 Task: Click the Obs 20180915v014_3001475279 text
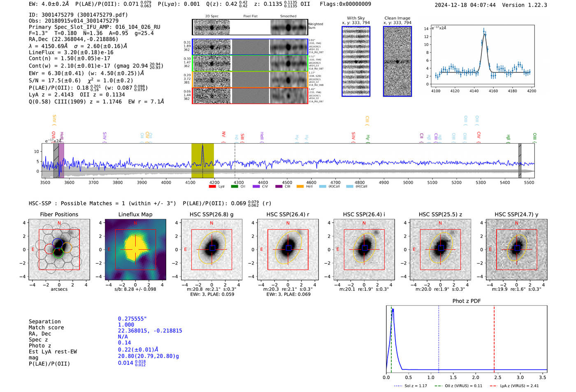point(74,21)
